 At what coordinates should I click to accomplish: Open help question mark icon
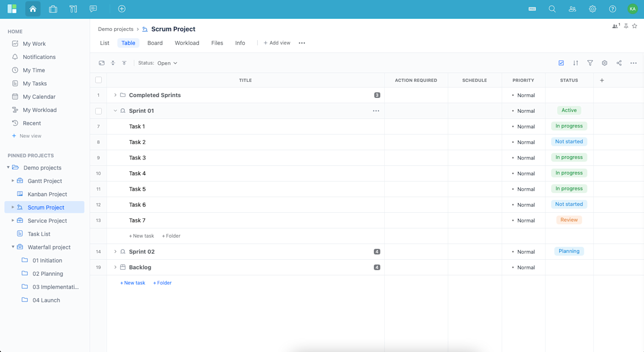tap(612, 9)
